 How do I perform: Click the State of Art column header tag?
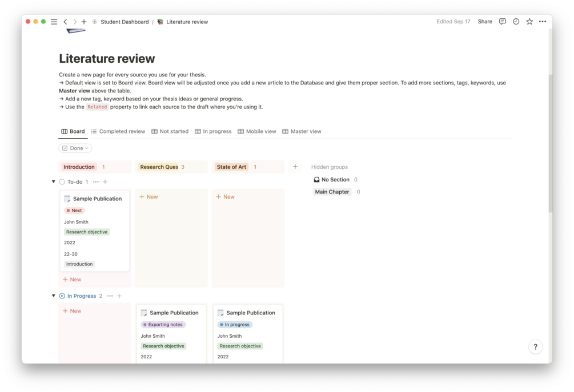[x=231, y=167]
